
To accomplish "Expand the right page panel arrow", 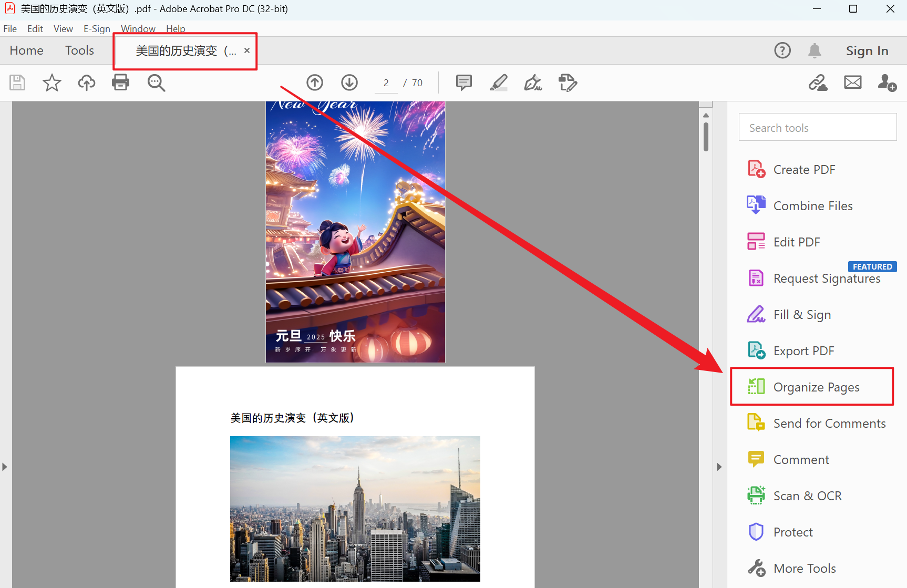I will coord(719,467).
